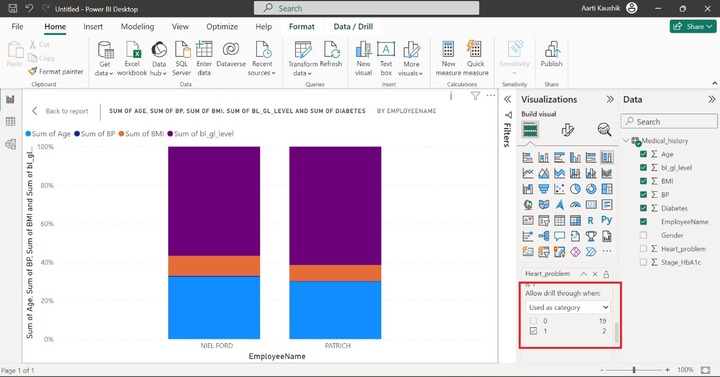The width and height of the screenshot is (720, 377).
Task: Insert a New visual
Action: point(363,58)
